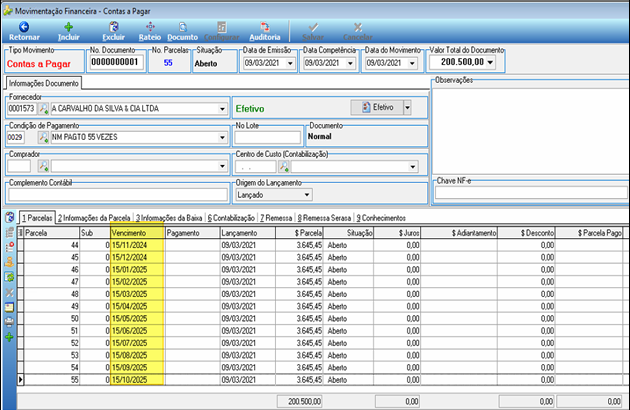Click the Retornar back arrow icon
Image resolution: width=630 pixels, height=410 pixels.
24,27
